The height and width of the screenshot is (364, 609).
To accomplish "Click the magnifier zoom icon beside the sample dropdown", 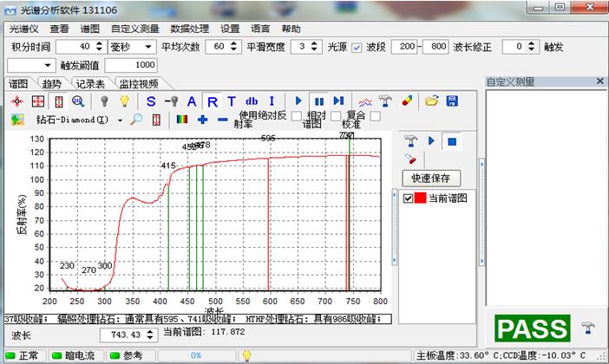I will click(x=135, y=120).
